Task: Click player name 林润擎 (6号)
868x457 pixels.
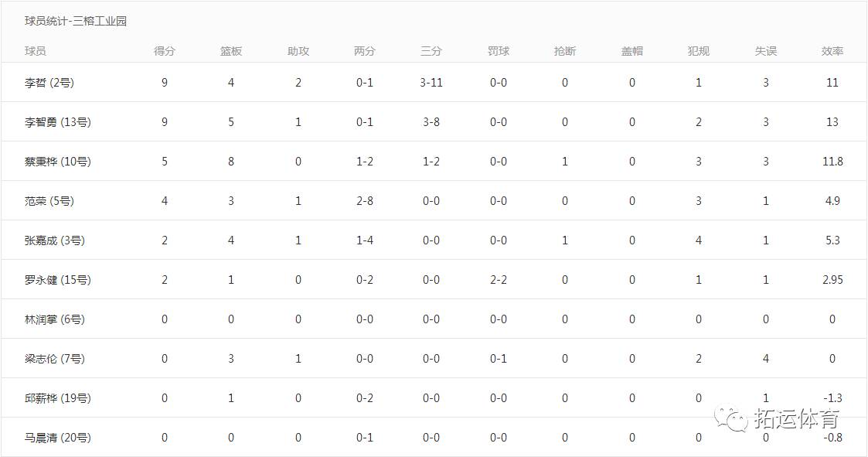Action: click(x=55, y=319)
